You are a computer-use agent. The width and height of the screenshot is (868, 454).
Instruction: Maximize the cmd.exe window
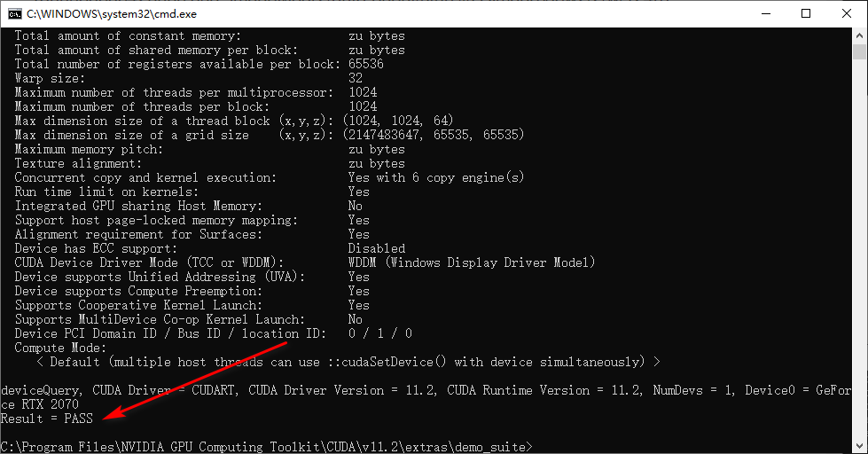tap(806, 13)
